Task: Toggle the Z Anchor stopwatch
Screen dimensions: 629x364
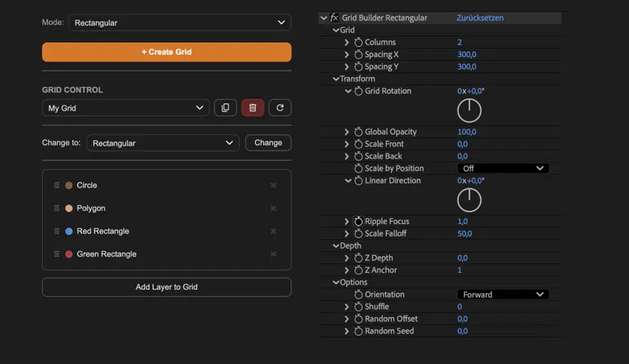Action: pos(358,270)
